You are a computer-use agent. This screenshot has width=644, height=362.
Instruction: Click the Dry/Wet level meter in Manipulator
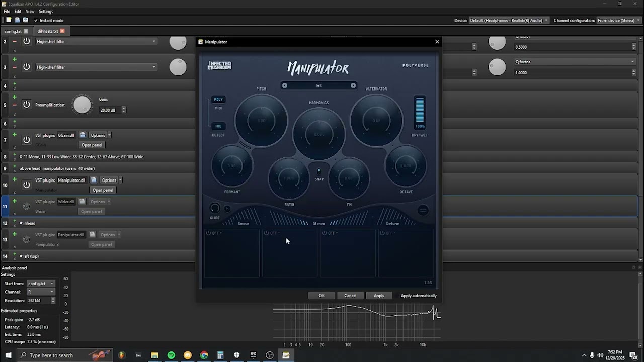point(420,110)
